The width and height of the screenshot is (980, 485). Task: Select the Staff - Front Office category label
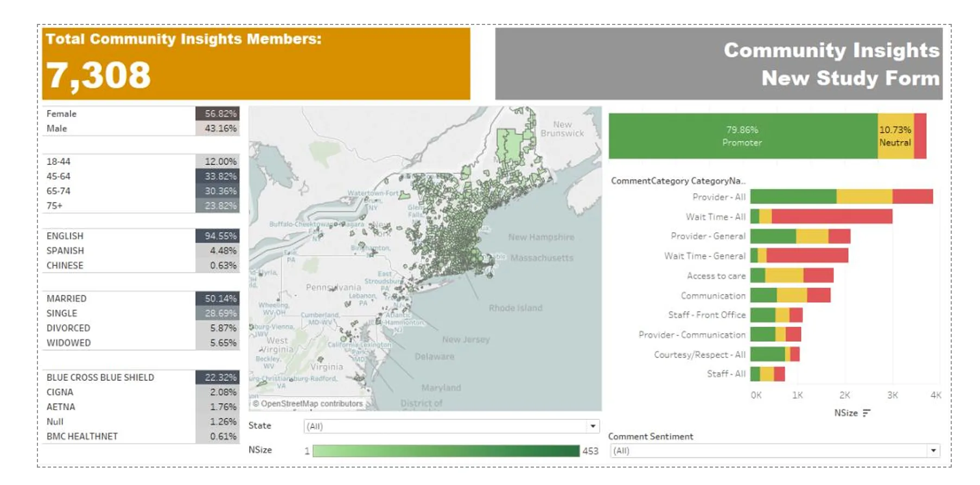(x=707, y=315)
